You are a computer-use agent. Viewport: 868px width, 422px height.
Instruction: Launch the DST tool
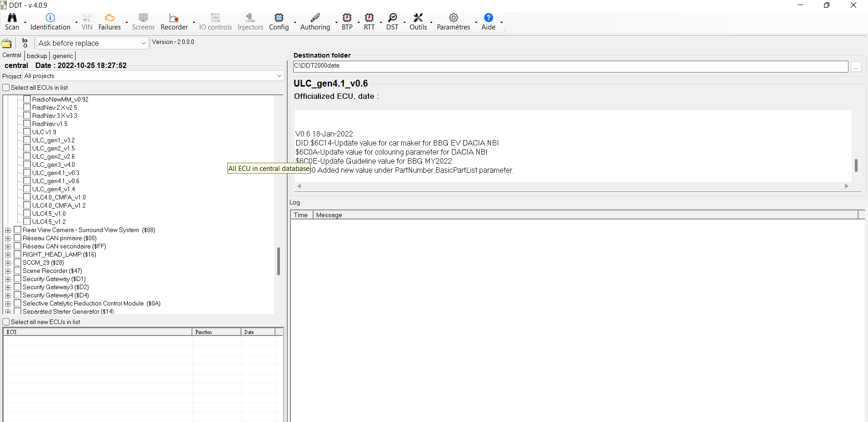pyautogui.click(x=392, y=21)
